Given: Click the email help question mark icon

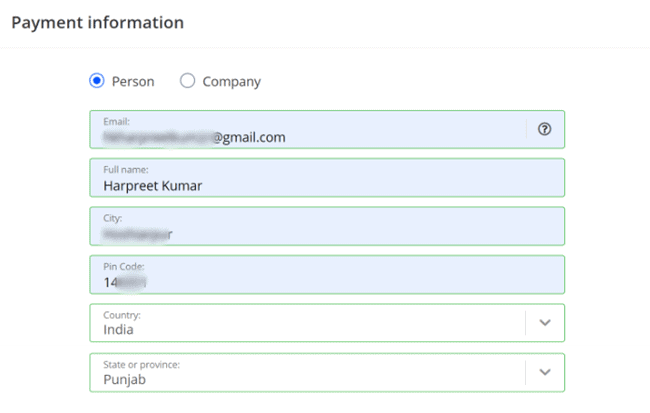Looking at the screenshot, I should pos(544,129).
